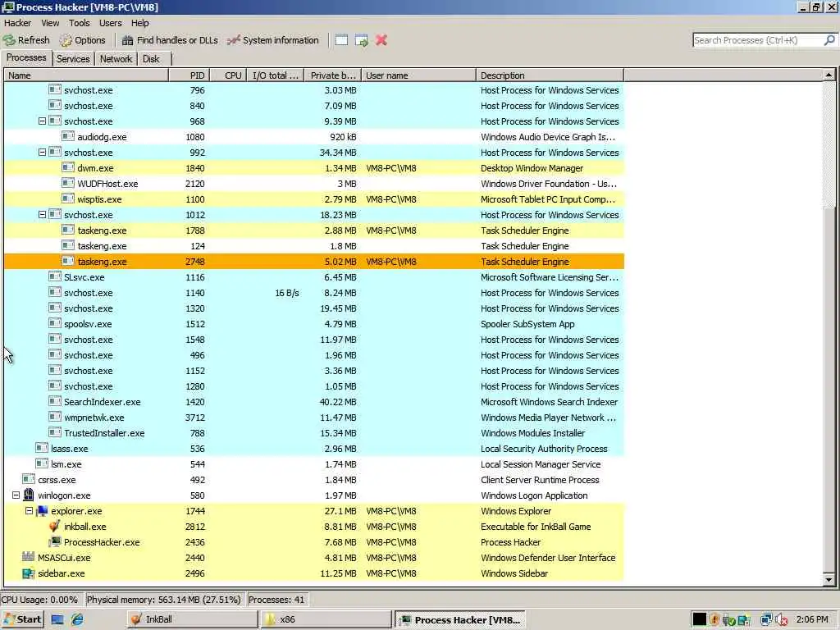Viewport: 840px width, 630px height.
Task: Click the explorer.exe process icon
Action: (x=42, y=510)
